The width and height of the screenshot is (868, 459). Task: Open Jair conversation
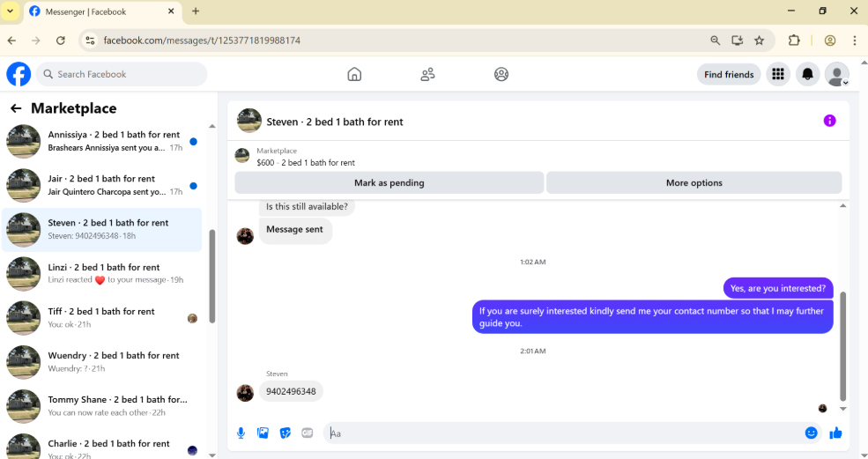click(x=102, y=186)
